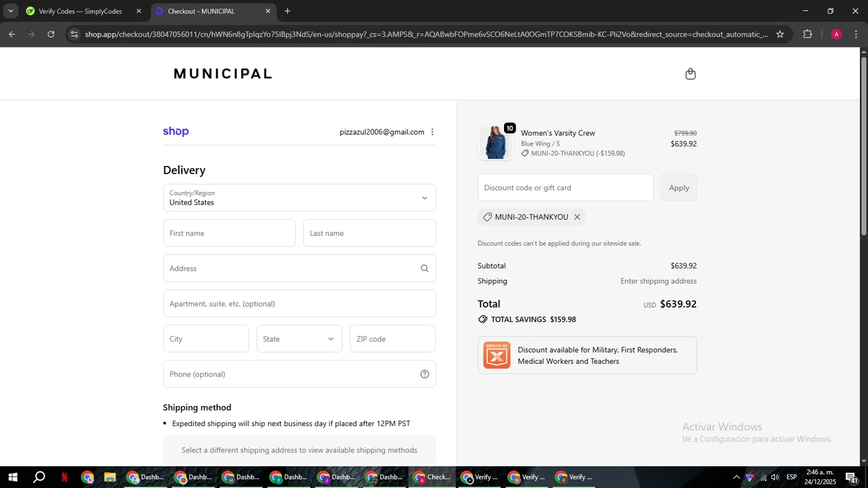Open Windows taskbar search

point(39,477)
